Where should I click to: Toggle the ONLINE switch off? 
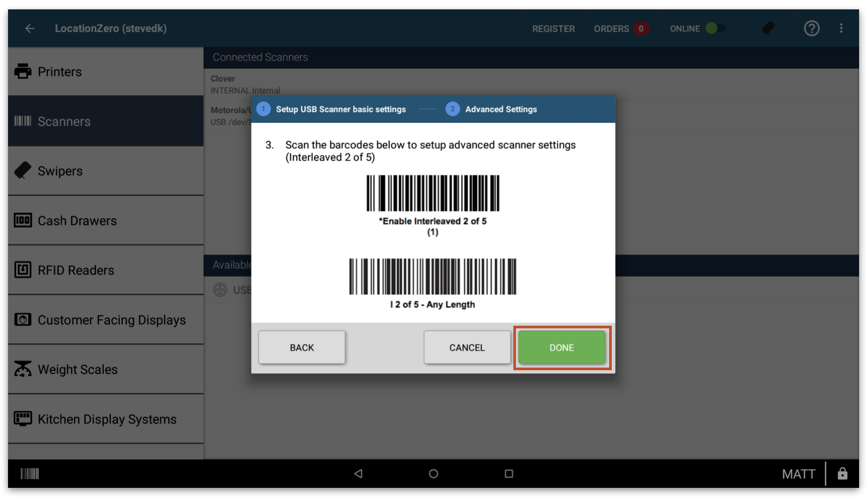click(715, 28)
